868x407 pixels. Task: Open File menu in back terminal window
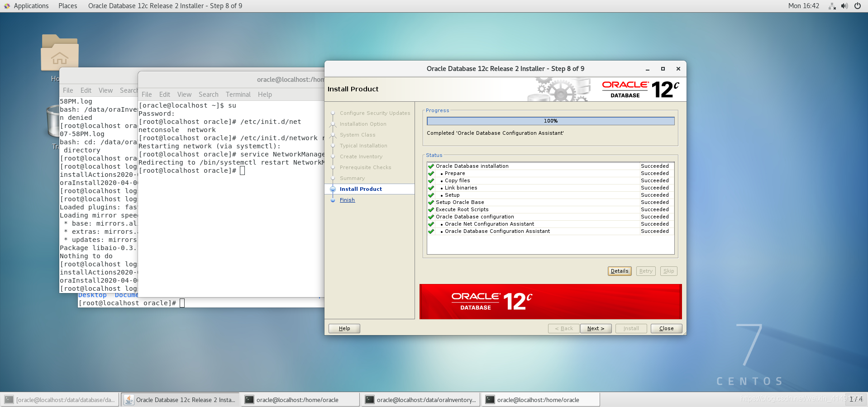tap(68, 90)
